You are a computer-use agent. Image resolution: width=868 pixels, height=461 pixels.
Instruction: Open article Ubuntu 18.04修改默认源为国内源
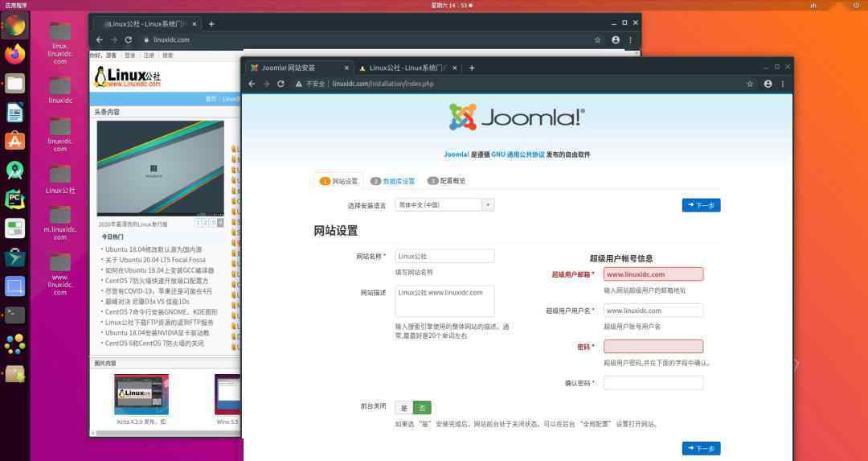154,249
